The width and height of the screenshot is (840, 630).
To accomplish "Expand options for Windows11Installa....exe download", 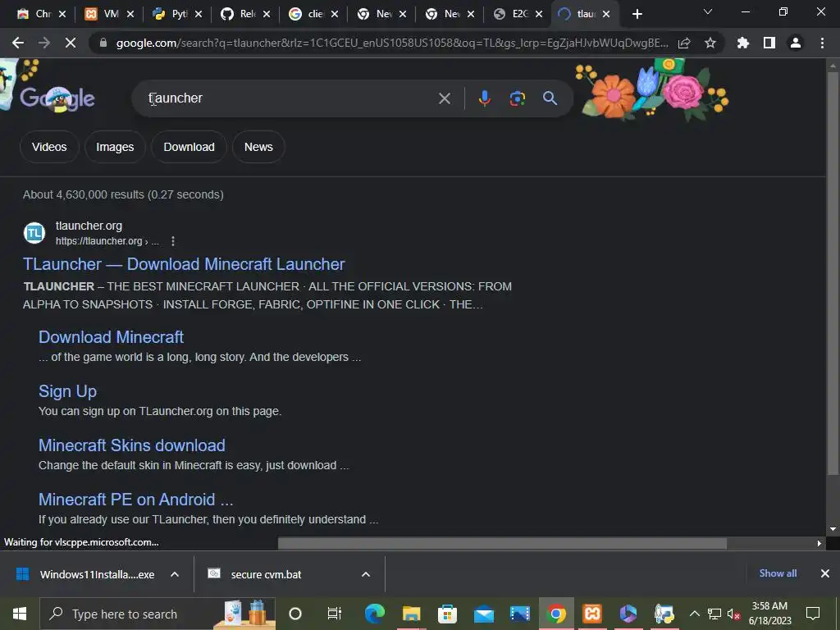I will [175, 574].
